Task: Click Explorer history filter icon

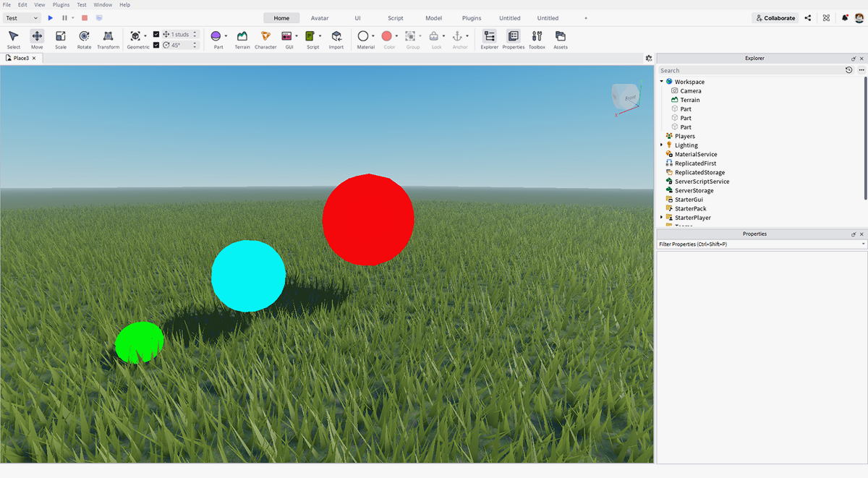Action: (x=849, y=70)
